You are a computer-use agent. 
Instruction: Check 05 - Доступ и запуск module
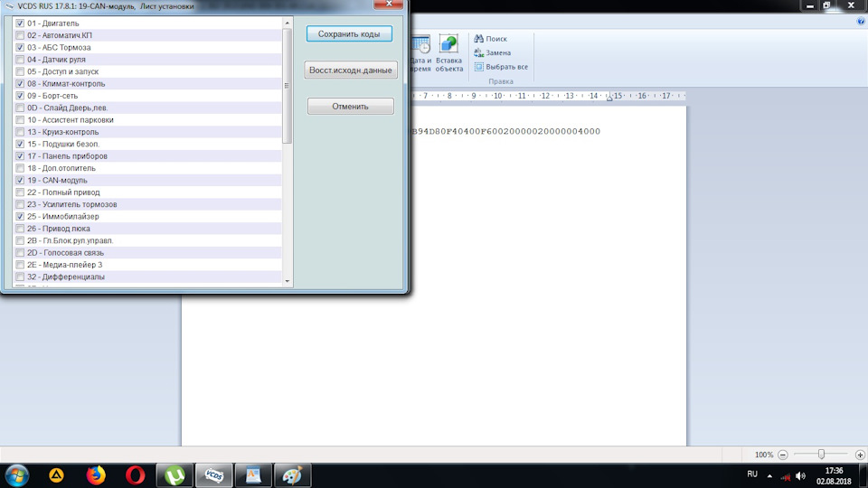20,72
